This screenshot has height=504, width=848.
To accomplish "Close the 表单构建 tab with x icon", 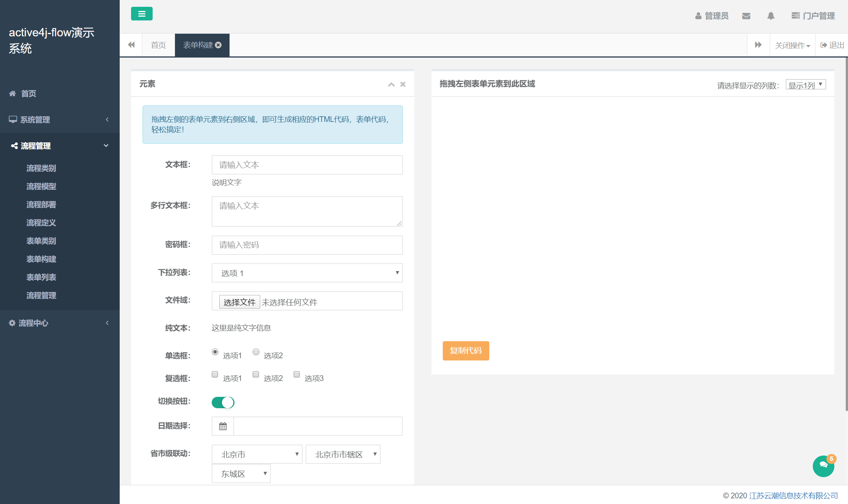I will tap(219, 45).
